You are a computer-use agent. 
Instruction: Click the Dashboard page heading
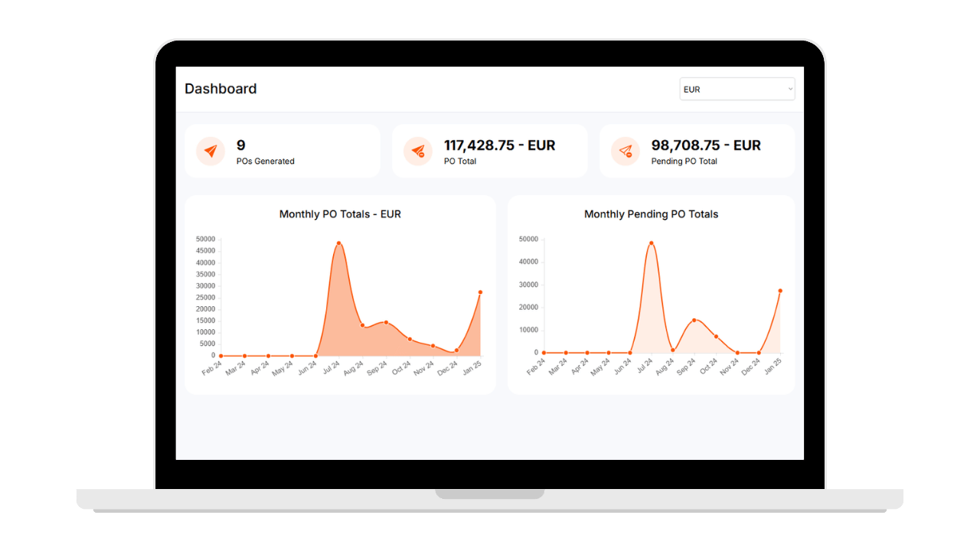[x=220, y=89]
